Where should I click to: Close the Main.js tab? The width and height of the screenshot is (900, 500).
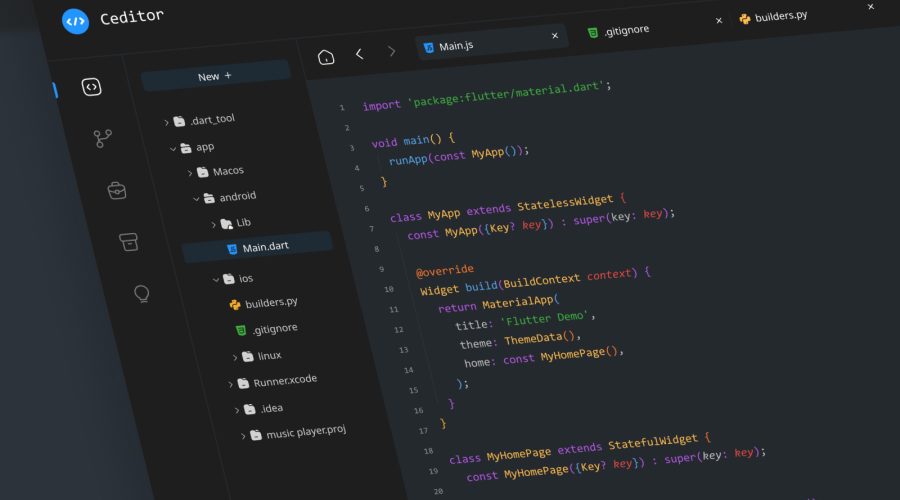[555, 36]
